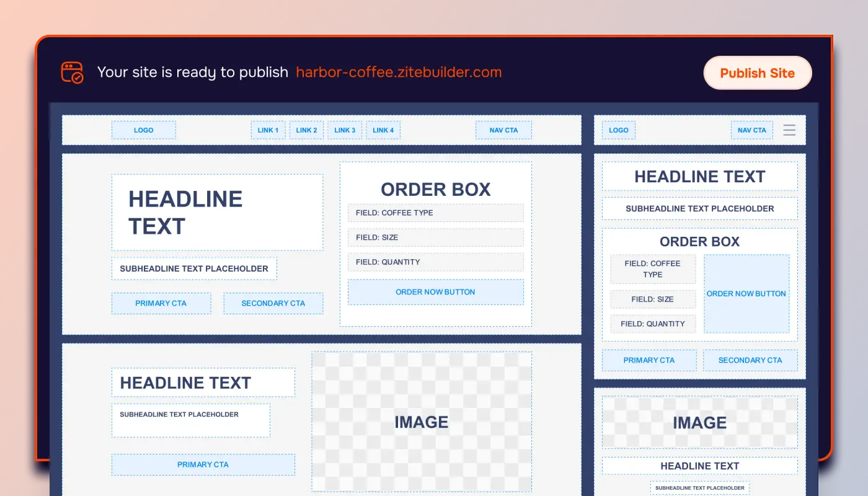Click PRIMARY CTA in second desktop section
The width and height of the screenshot is (868, 496).
tap(203, 464)
